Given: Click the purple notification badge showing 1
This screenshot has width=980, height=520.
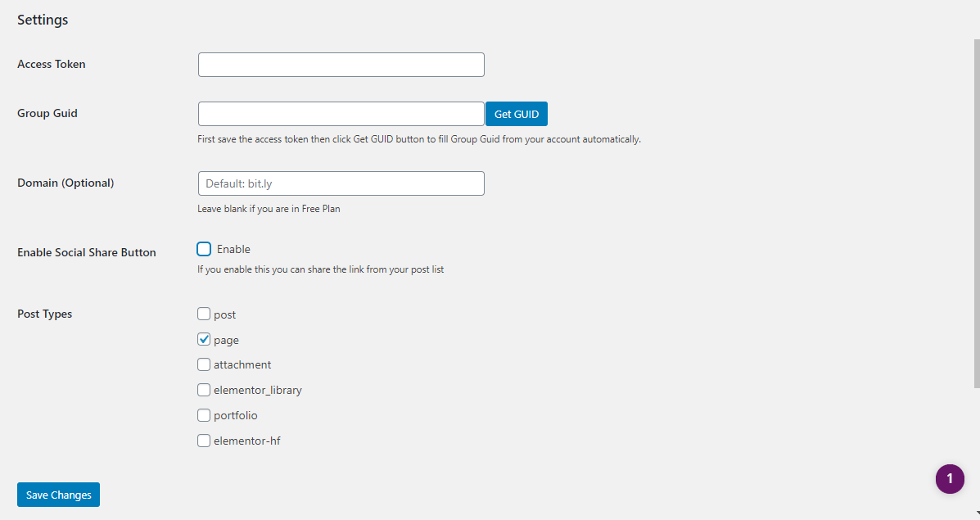Looking at the screenshot, I should (x=950, y=479).
